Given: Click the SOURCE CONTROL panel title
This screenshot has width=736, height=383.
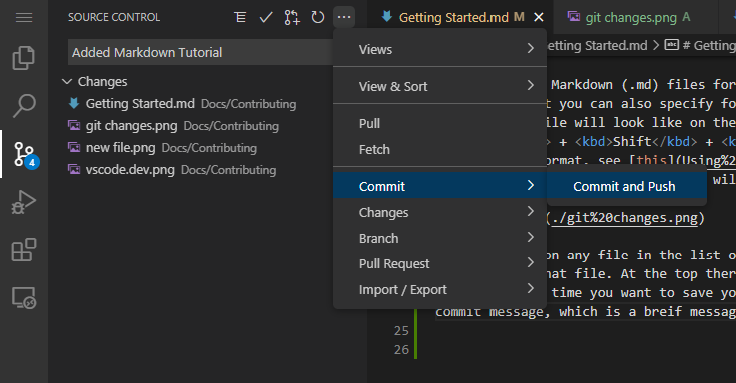Looking at the screenshot, I should pyautogui.click(x=114, y=17).
